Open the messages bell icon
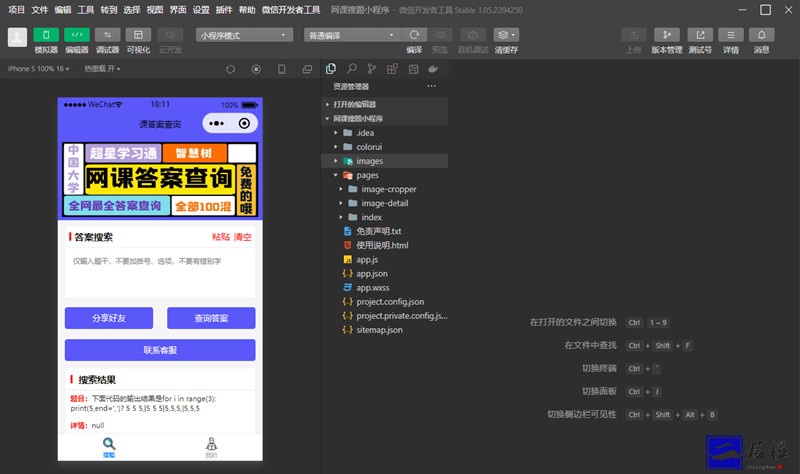Screen dimensions: 800x474 click(x=761, y=35)
